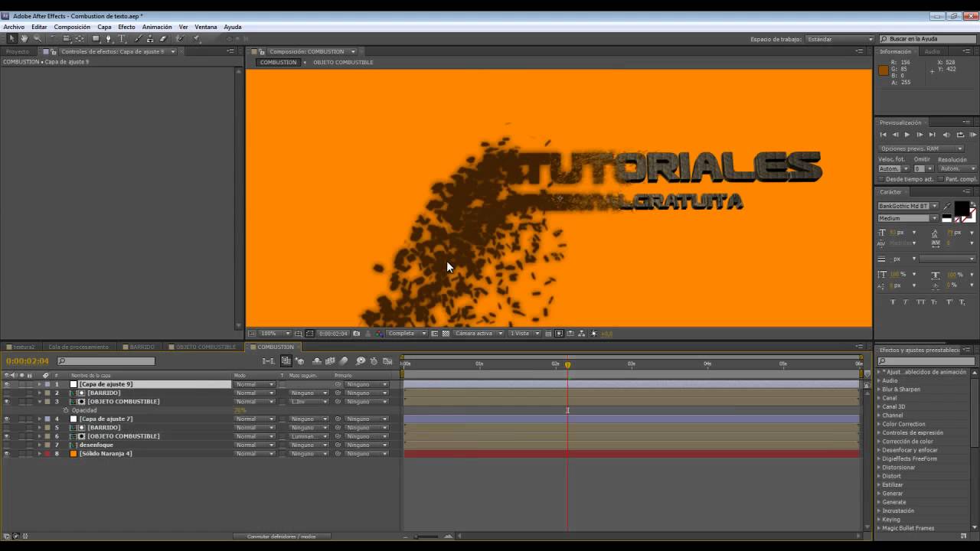Click the timecode 0:00:02:04 in timeline
The image size is (980, 551).
(x=28, y=361)
